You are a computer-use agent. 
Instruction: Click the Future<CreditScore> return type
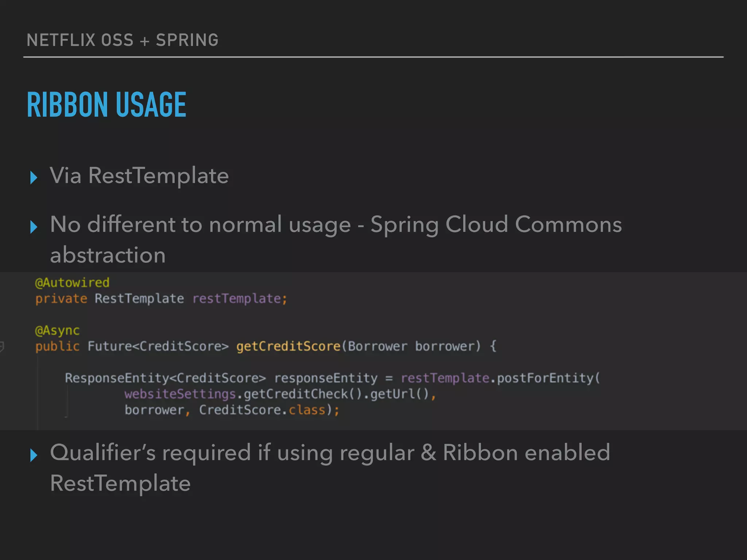click(158, 346)
